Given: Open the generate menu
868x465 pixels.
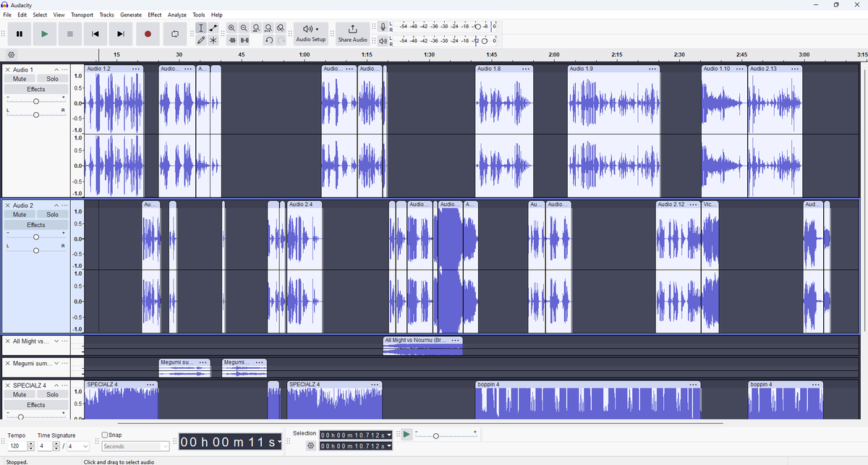Looking at the screenshot, I should (131, 15).
